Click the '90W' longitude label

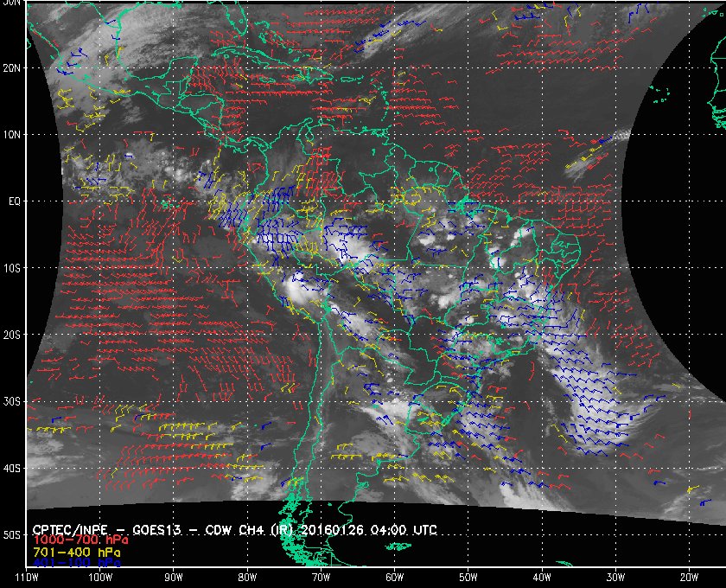point(174,578)
